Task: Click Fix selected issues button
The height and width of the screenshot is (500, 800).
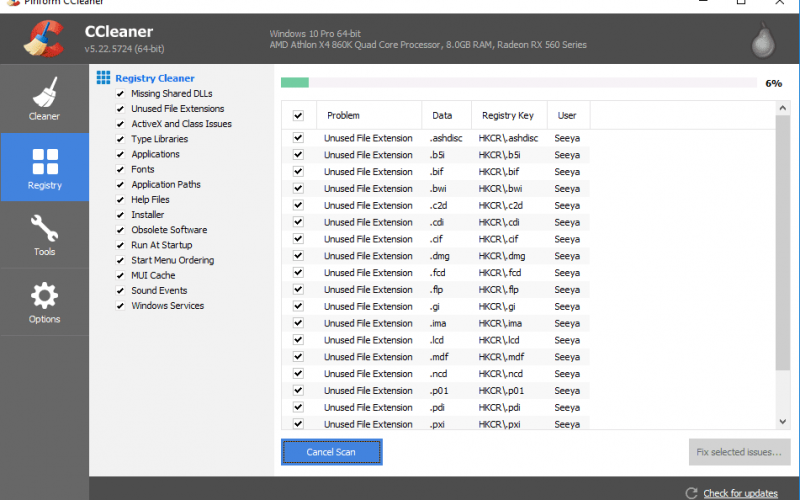Action: click(739, 452)
